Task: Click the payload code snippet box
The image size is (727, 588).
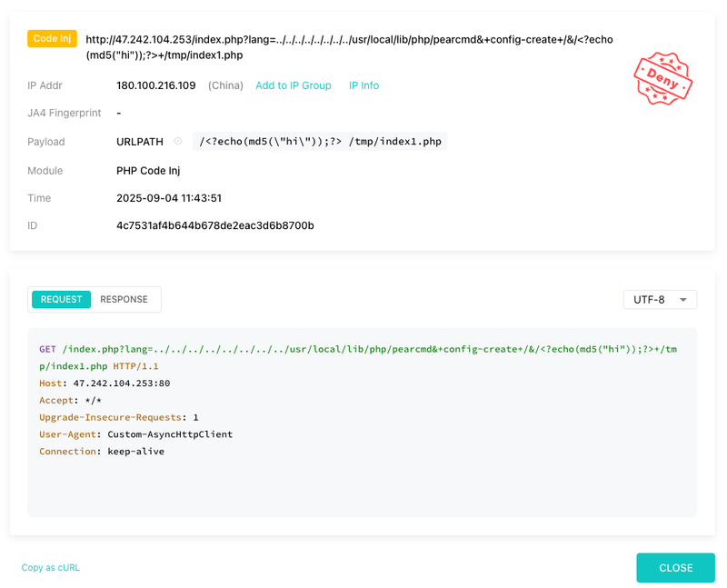Action: point(320,142)
